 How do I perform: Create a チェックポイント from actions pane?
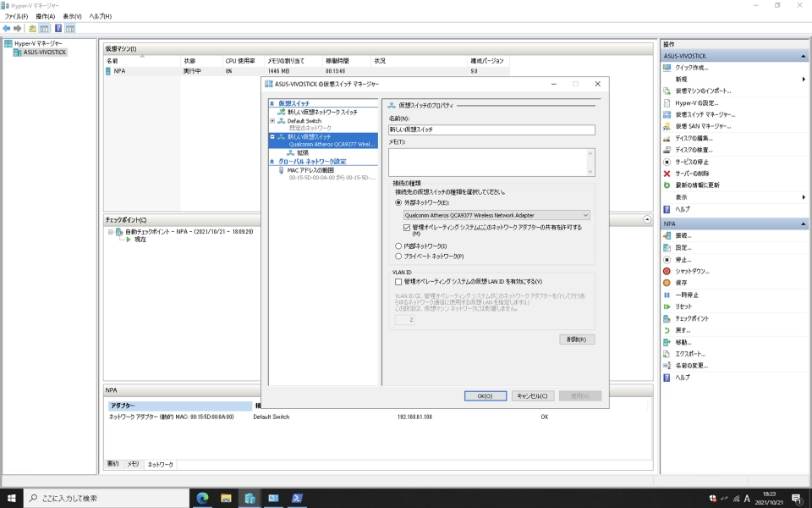692,318
